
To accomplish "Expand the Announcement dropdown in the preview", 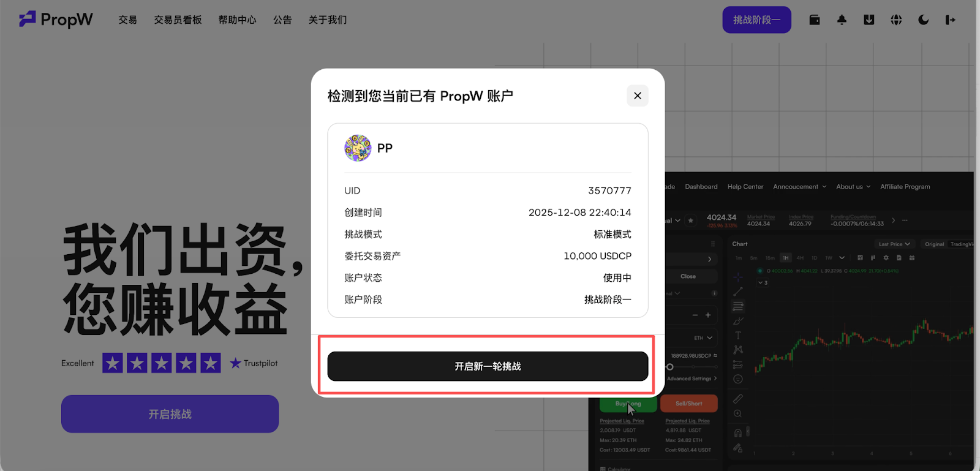I will tap(800, 187).
